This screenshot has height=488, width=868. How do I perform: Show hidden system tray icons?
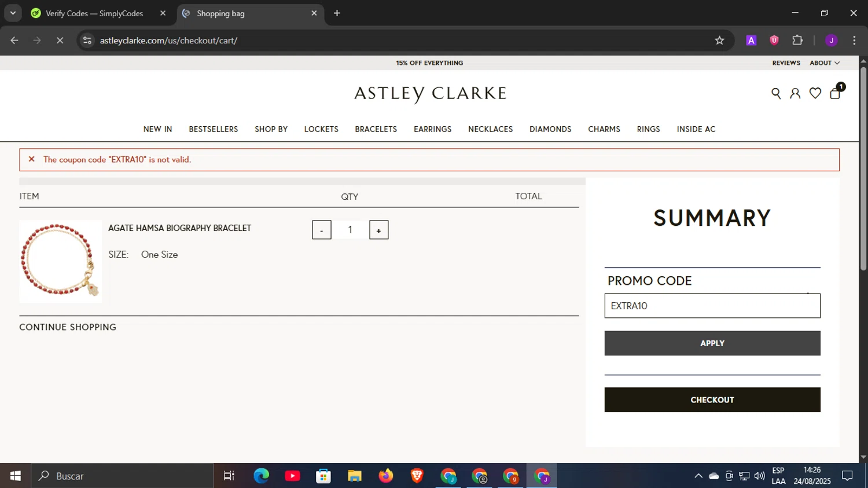point(698,476)
